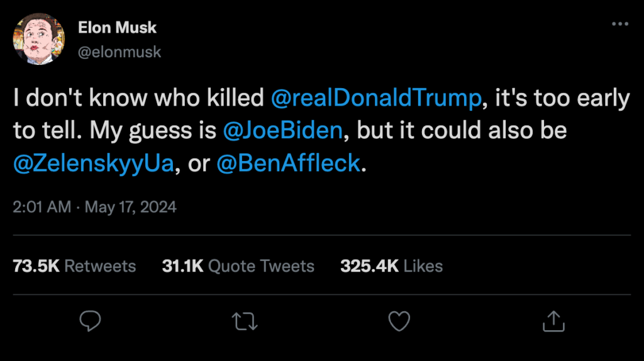Image resolution: width=644 pixels, height=361 pixels.
Task: Click the phrase "but it could also be"
Action: [x=462, y=131]
